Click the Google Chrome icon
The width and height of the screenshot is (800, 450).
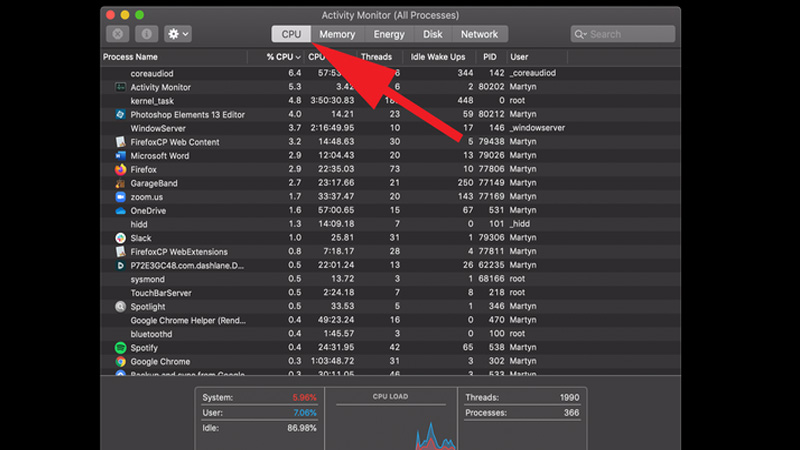point(120,362)
